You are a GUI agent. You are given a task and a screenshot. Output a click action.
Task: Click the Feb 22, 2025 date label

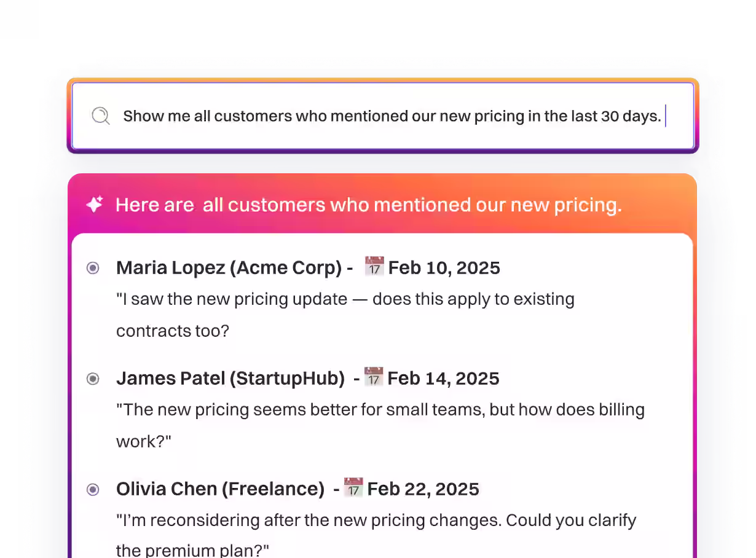423,489
